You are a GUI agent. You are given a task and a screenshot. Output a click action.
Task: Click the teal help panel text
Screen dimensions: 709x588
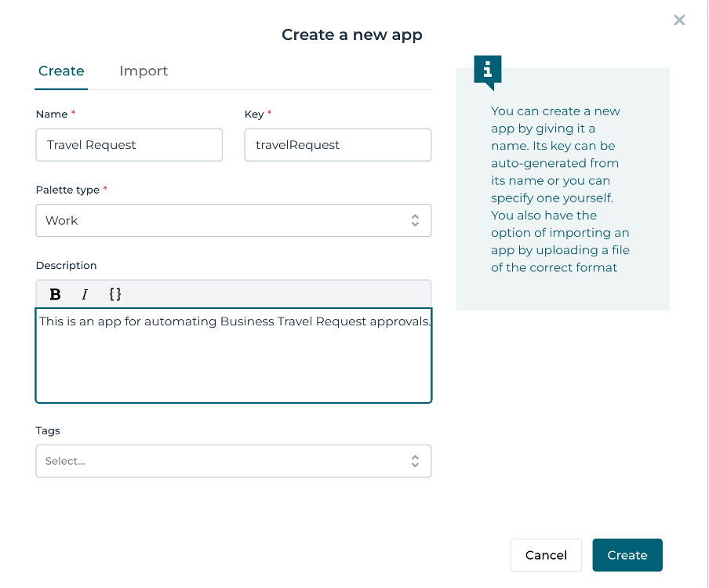coord(560,189)
